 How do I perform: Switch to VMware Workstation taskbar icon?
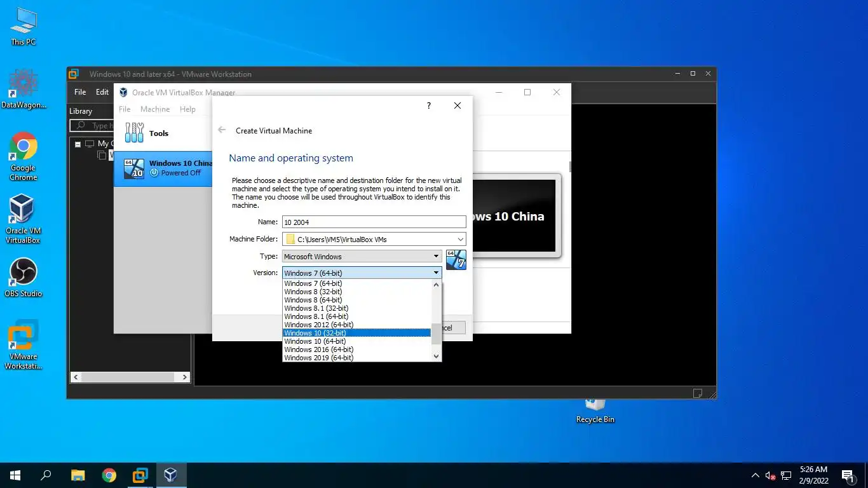coord(140,475)
